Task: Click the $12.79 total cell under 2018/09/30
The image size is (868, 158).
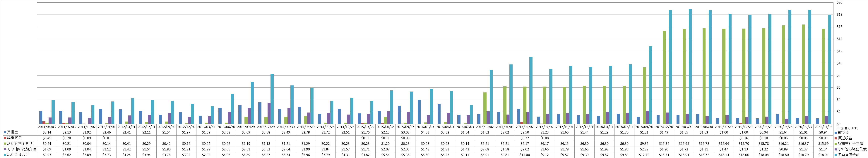Action: point(644,155)
